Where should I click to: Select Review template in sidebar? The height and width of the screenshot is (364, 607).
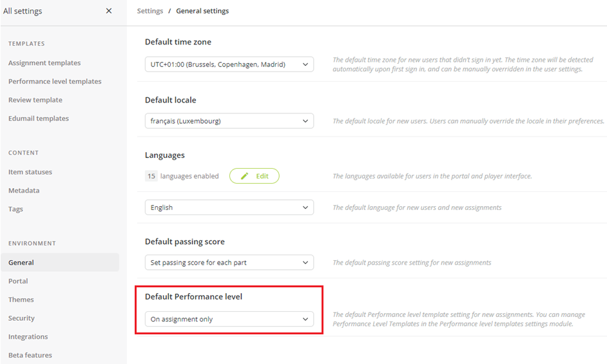(35, 100)
